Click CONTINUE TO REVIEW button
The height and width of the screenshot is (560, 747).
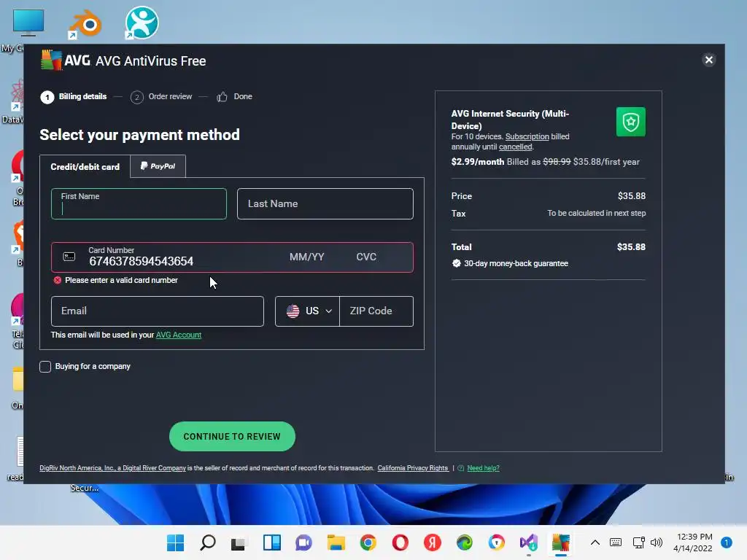click(232, 436)
